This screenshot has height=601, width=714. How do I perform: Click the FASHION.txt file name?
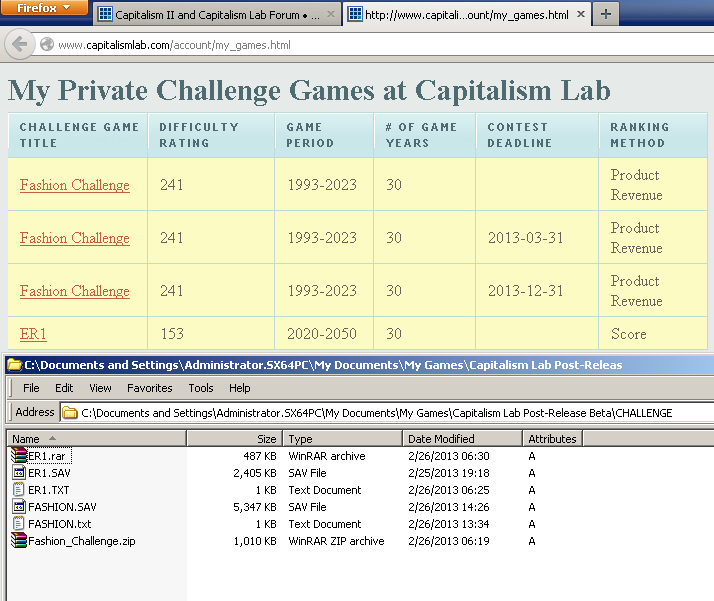[60, 524]
